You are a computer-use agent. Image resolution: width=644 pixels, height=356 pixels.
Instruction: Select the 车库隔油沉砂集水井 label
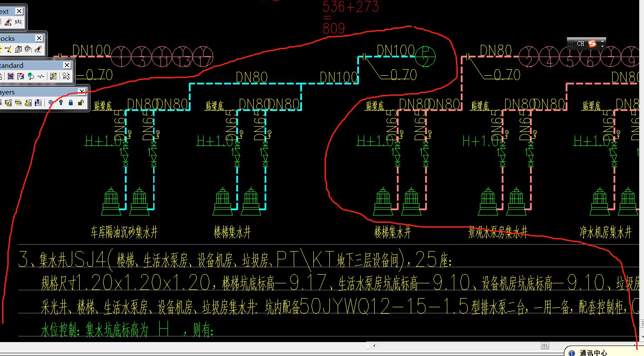pyautogui.click(x=124, y=232)
